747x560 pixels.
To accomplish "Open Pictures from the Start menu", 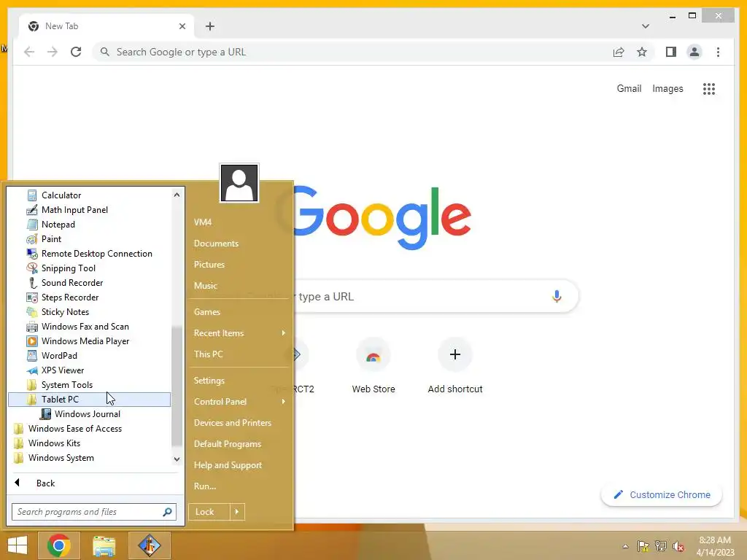I will coord(209,265).
